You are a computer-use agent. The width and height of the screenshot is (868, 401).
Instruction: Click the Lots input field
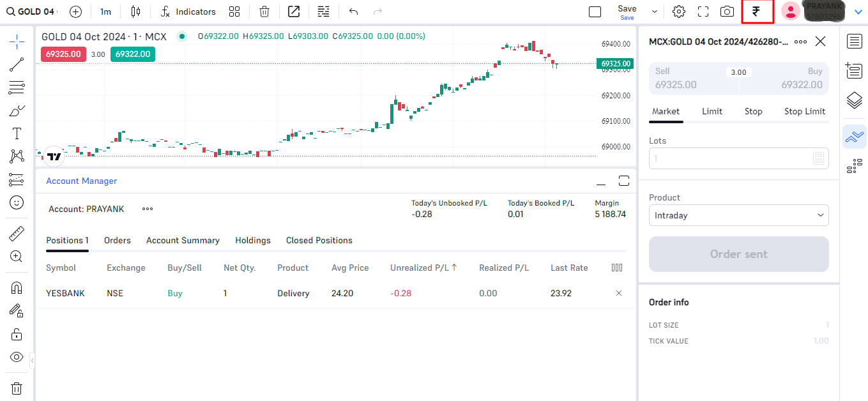point(739,158)
